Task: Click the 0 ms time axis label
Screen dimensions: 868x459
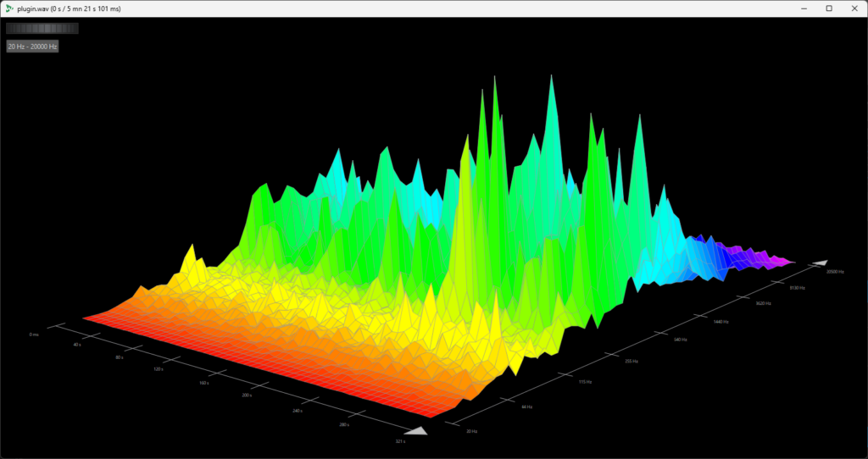Action: pyautogui.click(x=34, y=335)
